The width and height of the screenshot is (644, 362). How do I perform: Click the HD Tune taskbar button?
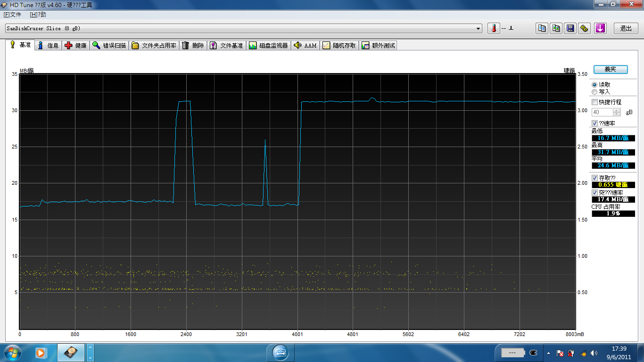coord(71,353)
